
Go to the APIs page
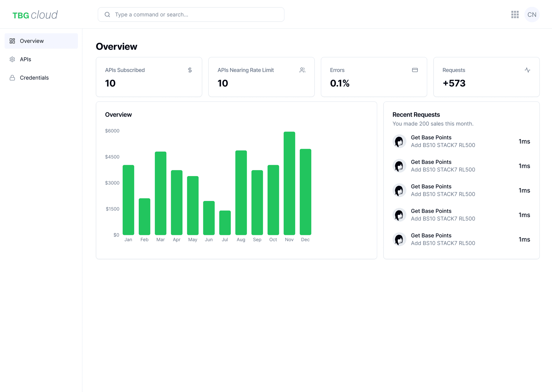(x=26, y=59)
